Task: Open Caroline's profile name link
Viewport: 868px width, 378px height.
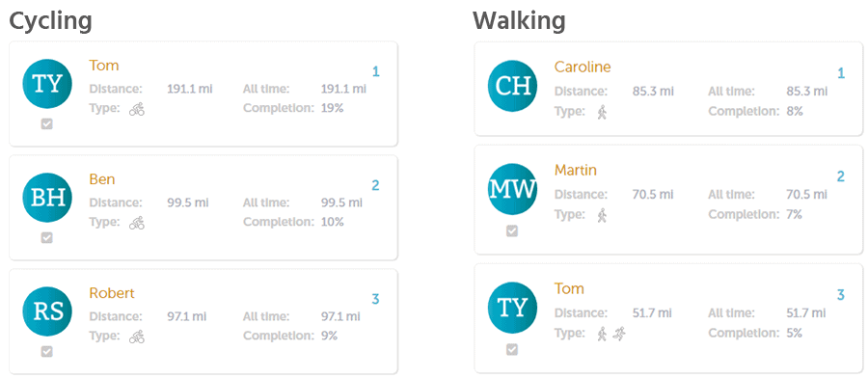Action: (x=583, y=67)
